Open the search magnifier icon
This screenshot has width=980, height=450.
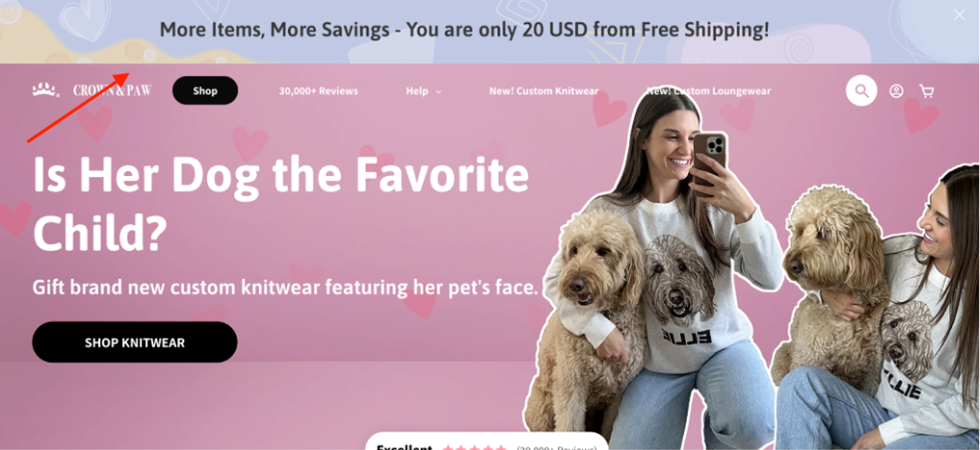point(862,90)
